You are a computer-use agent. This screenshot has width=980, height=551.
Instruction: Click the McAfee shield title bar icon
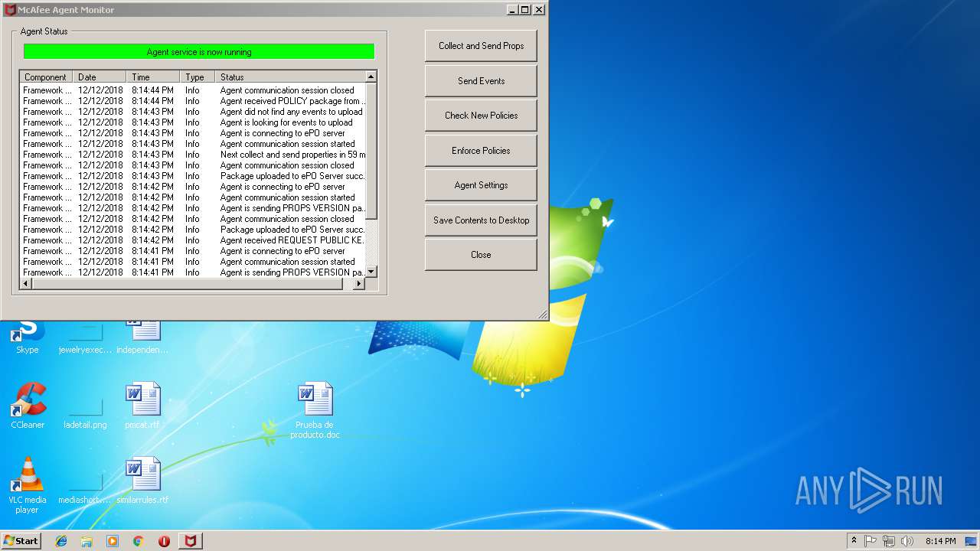(10, 10)
